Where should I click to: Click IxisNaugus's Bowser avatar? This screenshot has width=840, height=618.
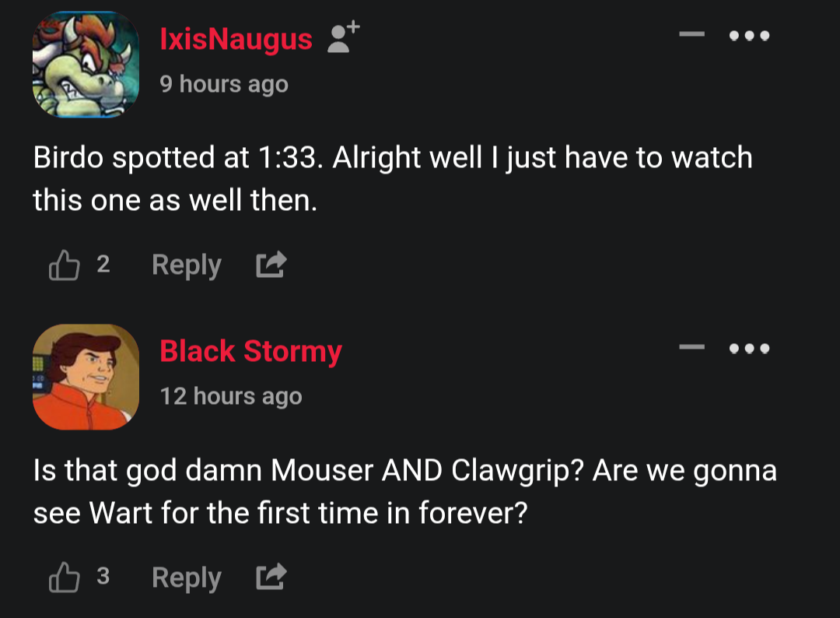click(x=86, y=64)
